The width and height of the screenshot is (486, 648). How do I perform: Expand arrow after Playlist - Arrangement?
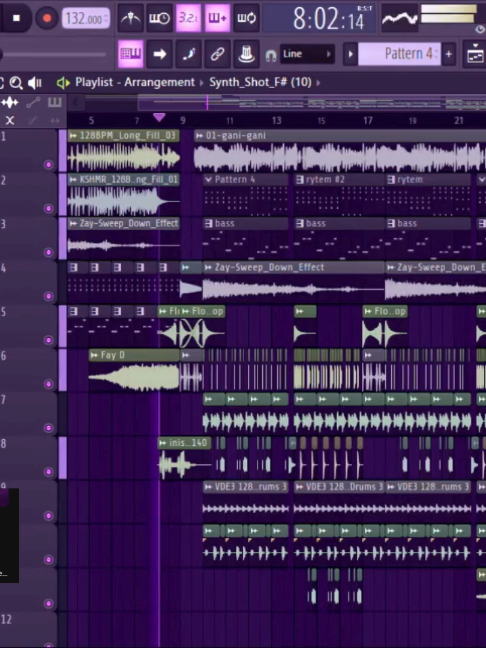202,83
